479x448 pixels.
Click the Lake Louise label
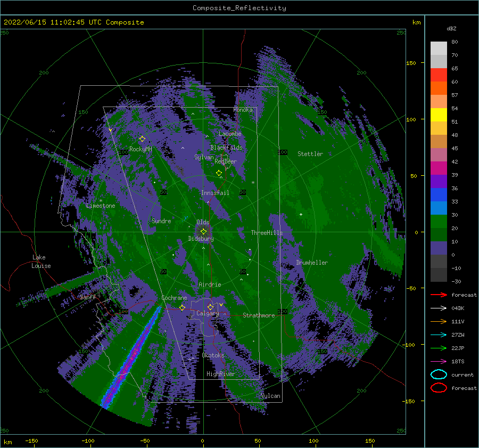coord(41,262)
